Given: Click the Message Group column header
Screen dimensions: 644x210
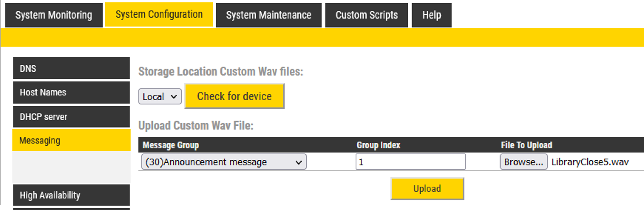Looking at the screenshot, I should (171, 145).
